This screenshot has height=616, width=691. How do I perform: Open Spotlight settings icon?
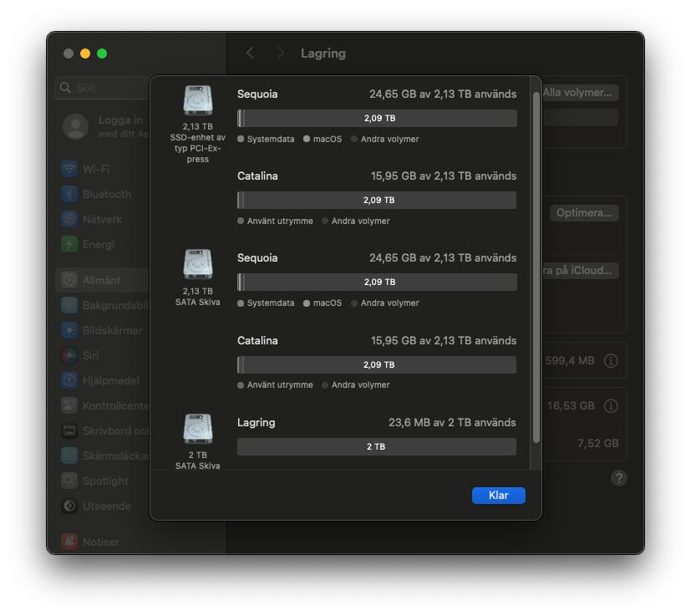coord(70,481)
